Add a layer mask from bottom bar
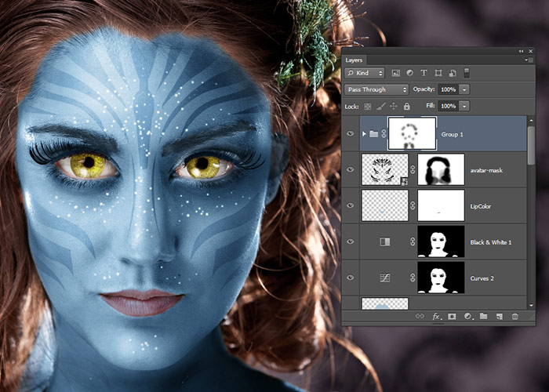 point(453,316)
